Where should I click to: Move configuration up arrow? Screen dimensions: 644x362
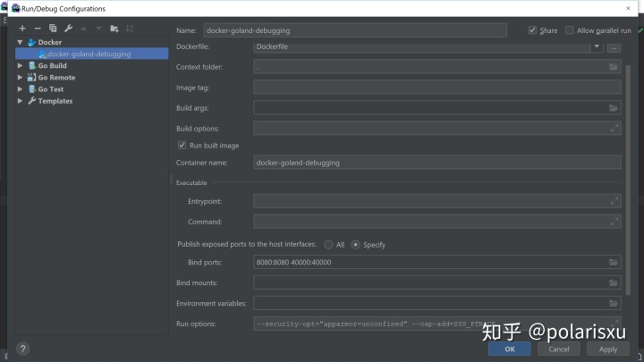pyautogui.click(x=84, y=29)
